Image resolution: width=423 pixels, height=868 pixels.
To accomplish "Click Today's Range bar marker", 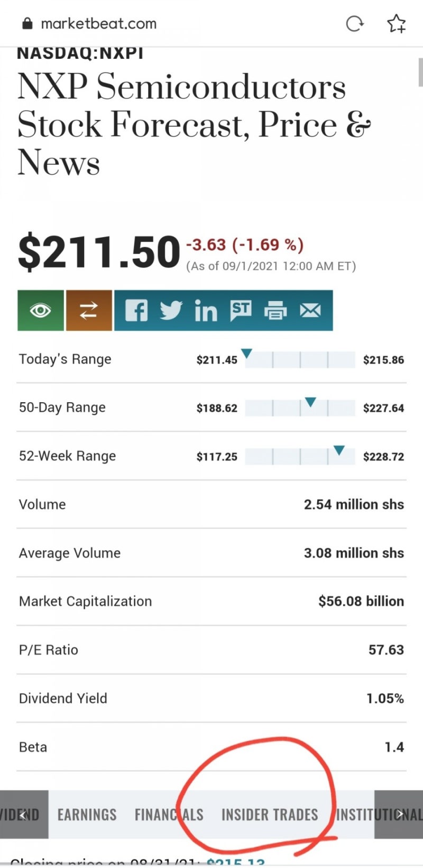I will tap(246, 354).
